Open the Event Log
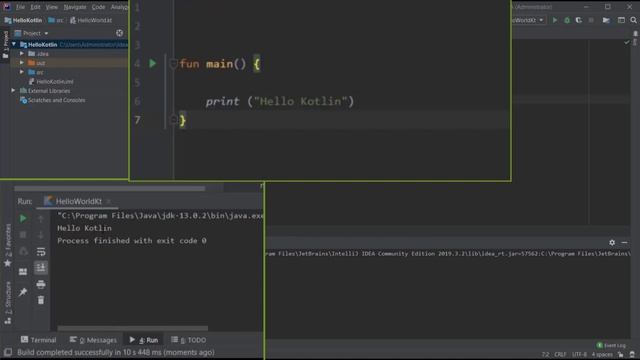640x360 pixels. coord(611,345)
